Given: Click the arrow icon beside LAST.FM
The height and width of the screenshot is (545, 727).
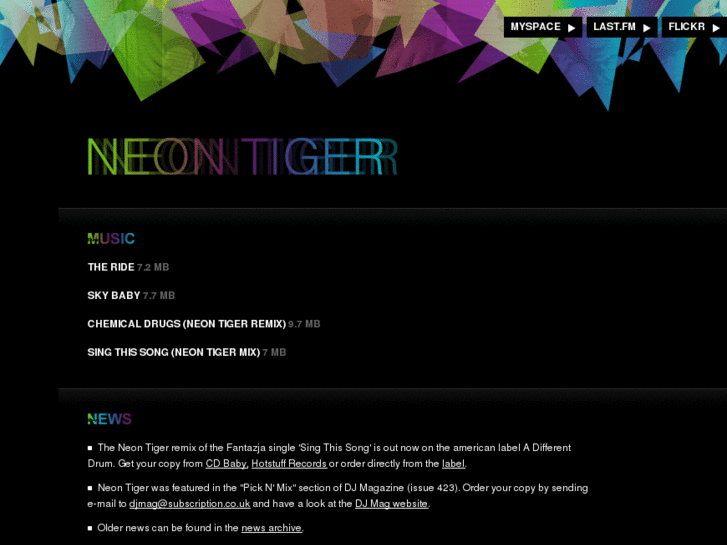Looking at the screenshot, I should point(647,28).
